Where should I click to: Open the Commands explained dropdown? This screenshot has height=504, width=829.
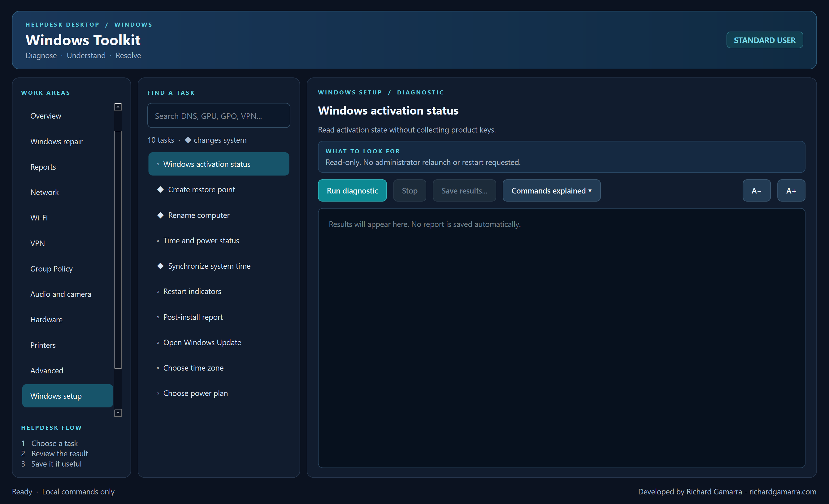click(551, 190)
